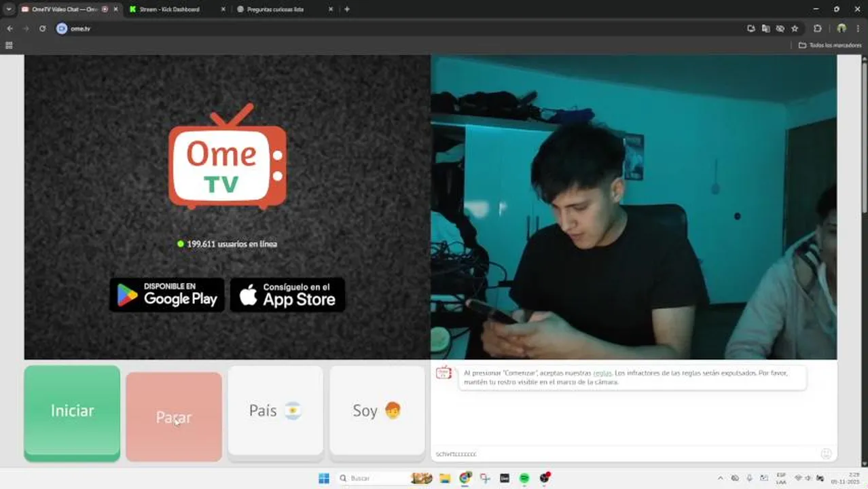Screen dimensions: 868x489
Task: Click the red Parar button
Action: (174, 416)
